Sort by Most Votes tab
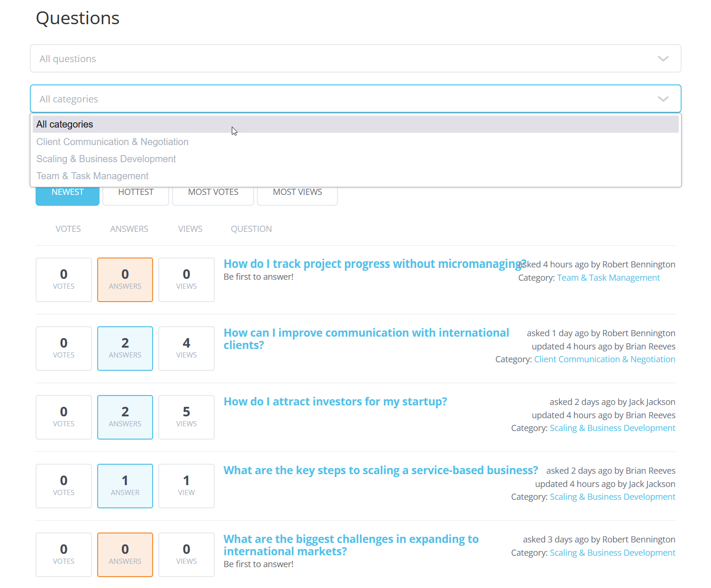The width and height of the screenshot is (711, 588). (x=213, y=194)
